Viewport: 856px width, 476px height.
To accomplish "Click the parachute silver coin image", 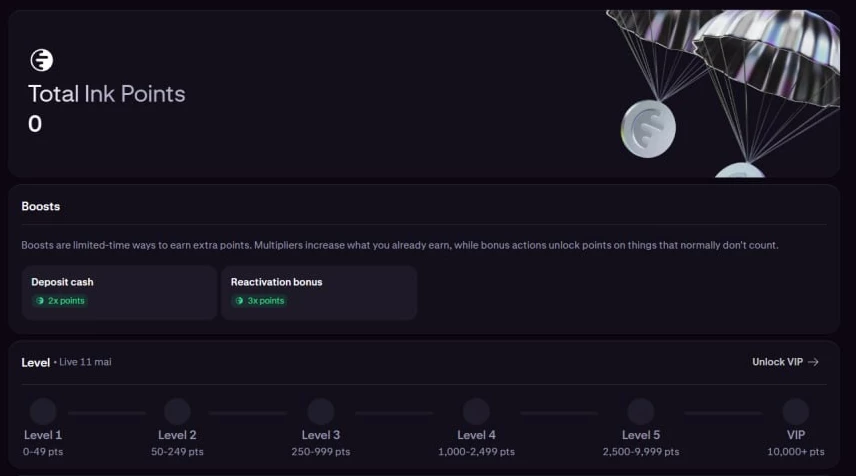I will 648,128.
